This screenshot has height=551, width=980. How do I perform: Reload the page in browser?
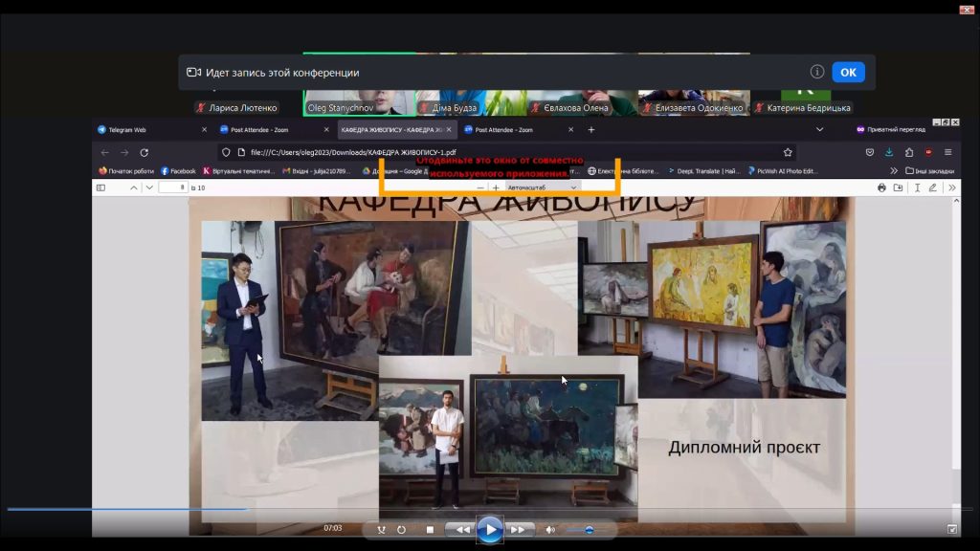(144, 152)
